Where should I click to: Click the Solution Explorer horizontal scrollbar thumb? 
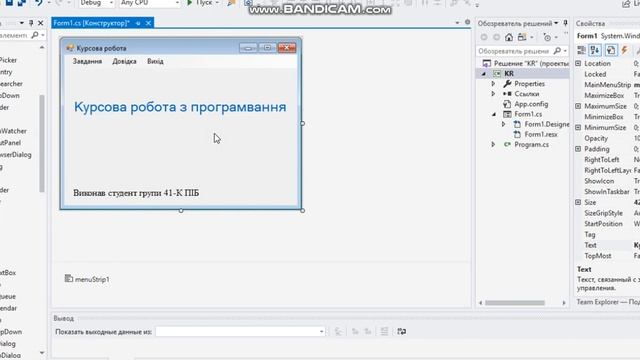pyautogui.click(x=515, y=303)
